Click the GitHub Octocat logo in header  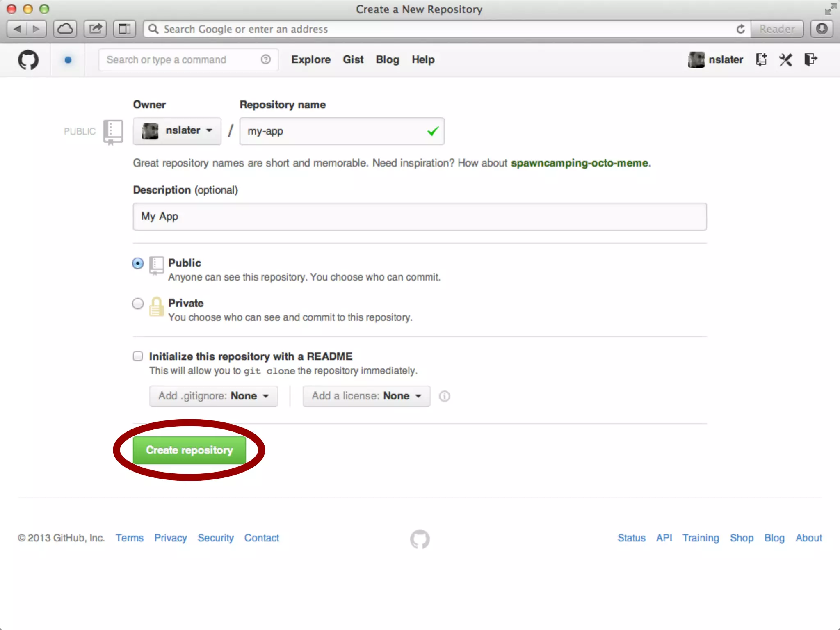[x=28, y=60]
